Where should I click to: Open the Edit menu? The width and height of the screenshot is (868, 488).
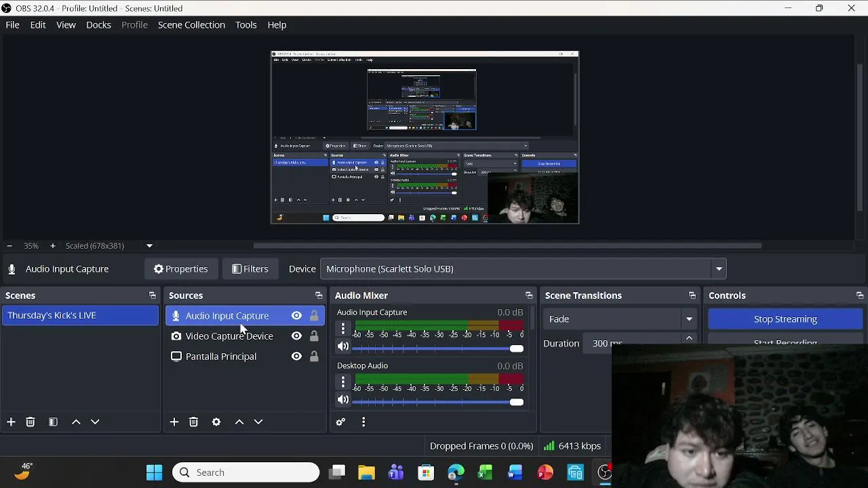[38, 25]
